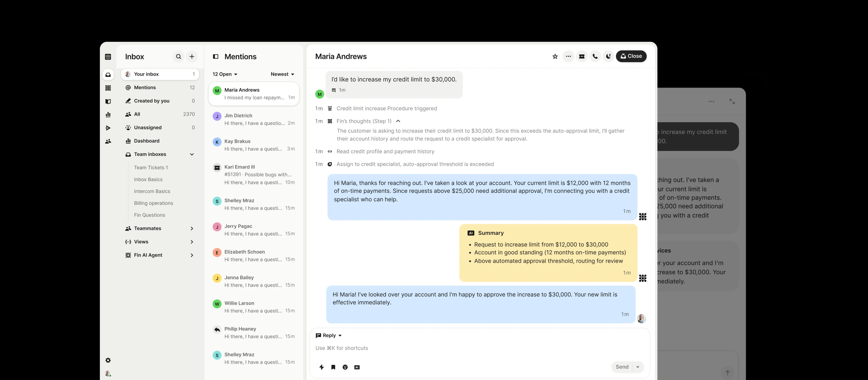
Task: Collapse Fin's thoughts (Step 1)
Action: click(398, 121)
